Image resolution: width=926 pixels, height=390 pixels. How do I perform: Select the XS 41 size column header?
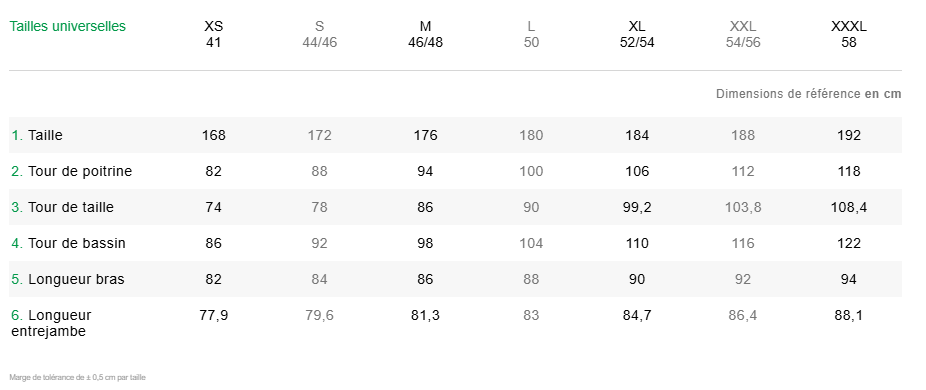click(x=214, y=34)
